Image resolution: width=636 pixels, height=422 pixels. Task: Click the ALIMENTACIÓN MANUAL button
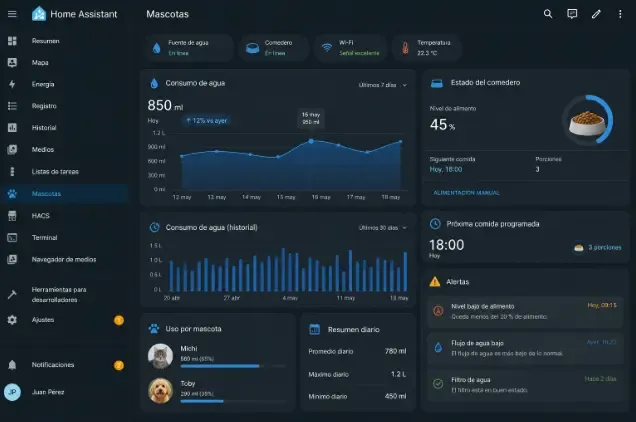(x=466, y=193)
